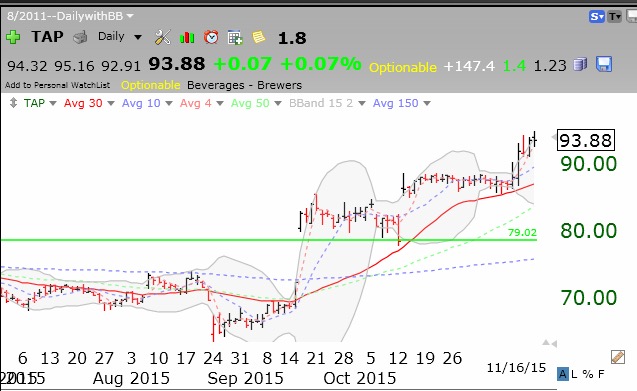The height and width of the screenshot is (391, 637).
Task: Click the green 1.4 value
Action: (514, 66)
